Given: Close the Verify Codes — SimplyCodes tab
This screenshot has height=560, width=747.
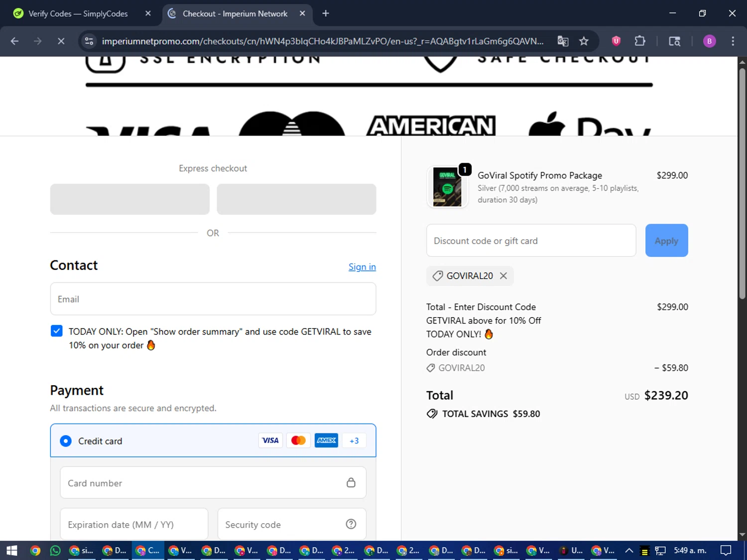Looking at the screenshot, I should [x=148, y=13].
